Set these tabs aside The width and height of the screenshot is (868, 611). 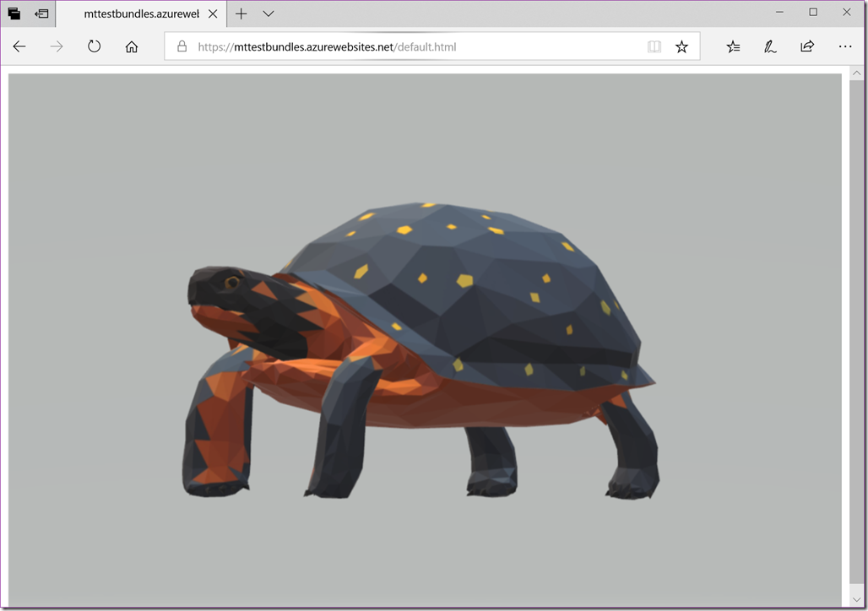click(41, 14)
